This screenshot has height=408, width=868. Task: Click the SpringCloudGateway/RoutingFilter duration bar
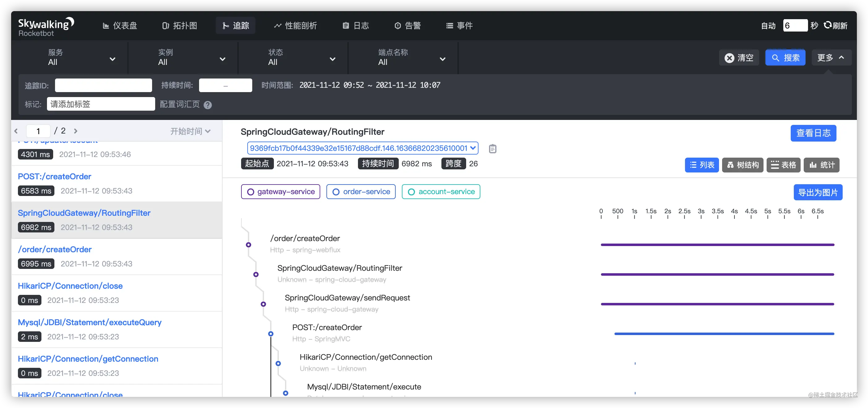tap(717, 274)
